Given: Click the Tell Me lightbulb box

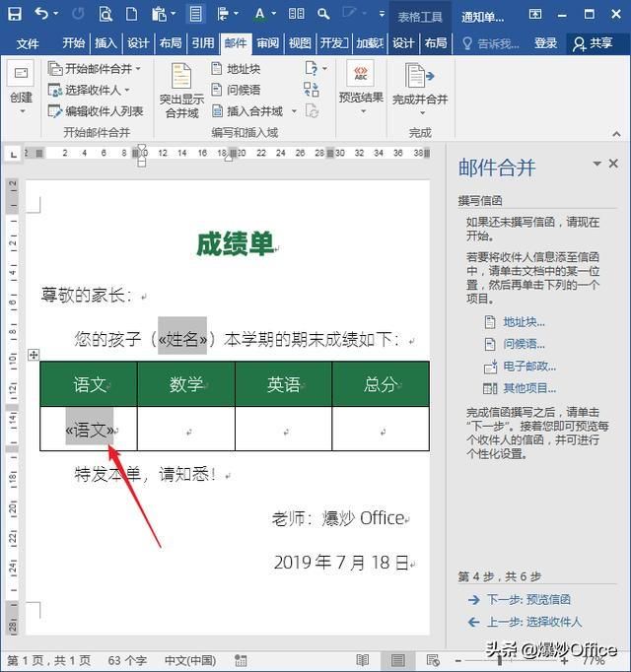Looking at the screenshot, I should pyautogui.click(x=490, y=43).
